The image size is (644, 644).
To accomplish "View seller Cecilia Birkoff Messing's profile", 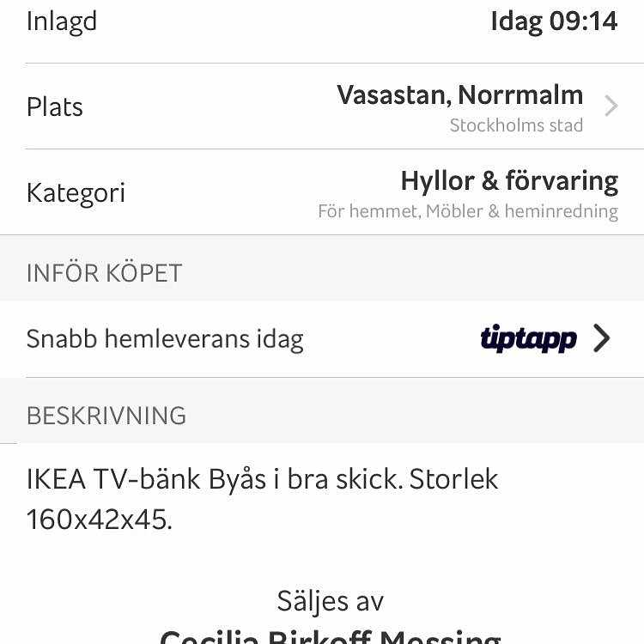I will point(330,637).
